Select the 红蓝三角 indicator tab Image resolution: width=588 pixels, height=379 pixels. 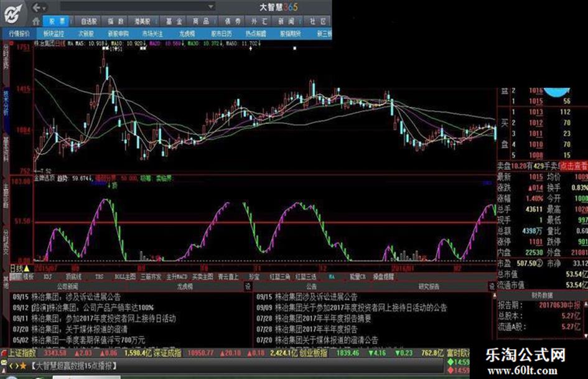(280, 277)
